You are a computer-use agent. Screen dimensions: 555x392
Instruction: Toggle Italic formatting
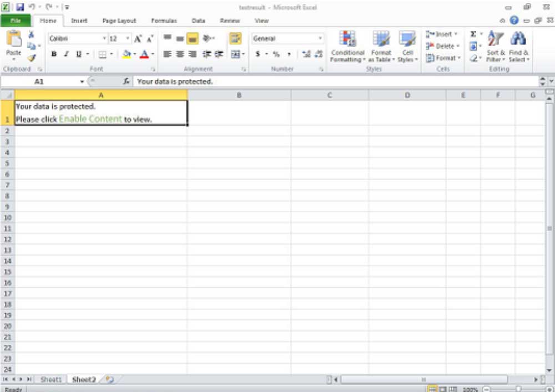66,54
